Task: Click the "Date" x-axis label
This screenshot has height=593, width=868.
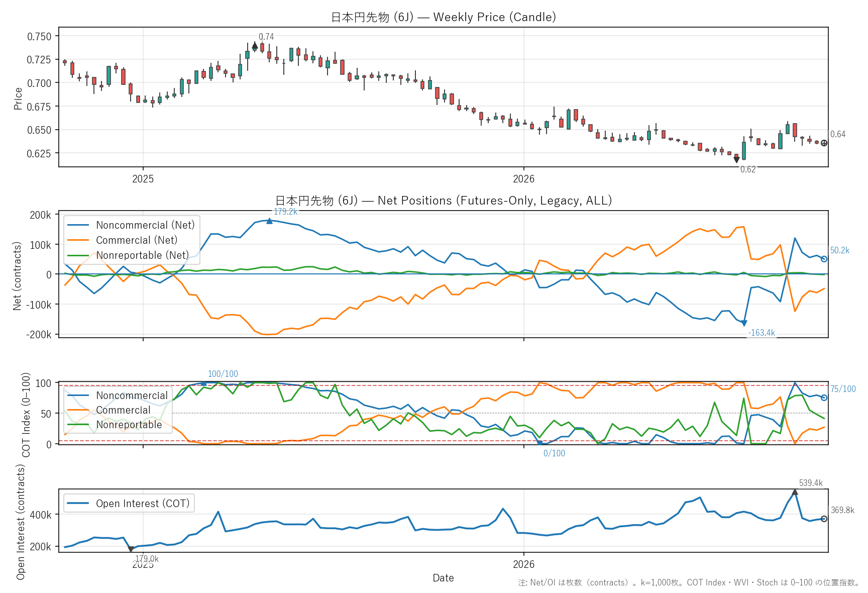Action: click(x=443, y=578)
